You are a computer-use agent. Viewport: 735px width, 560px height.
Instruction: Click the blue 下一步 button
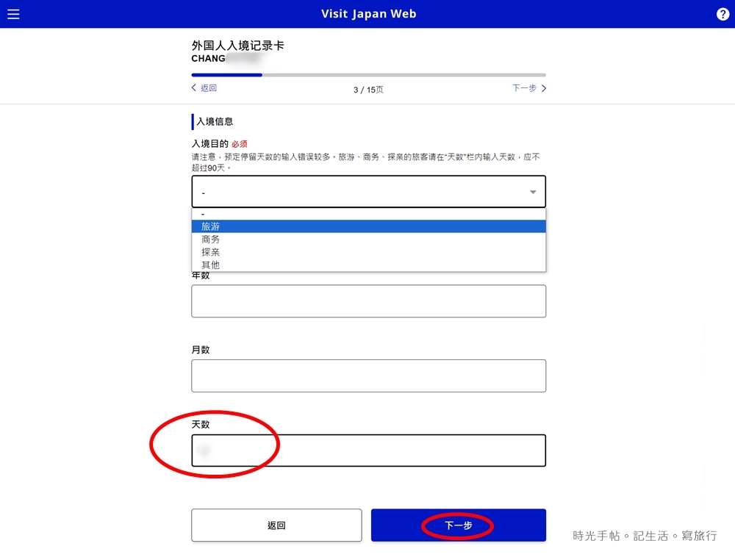459,525
